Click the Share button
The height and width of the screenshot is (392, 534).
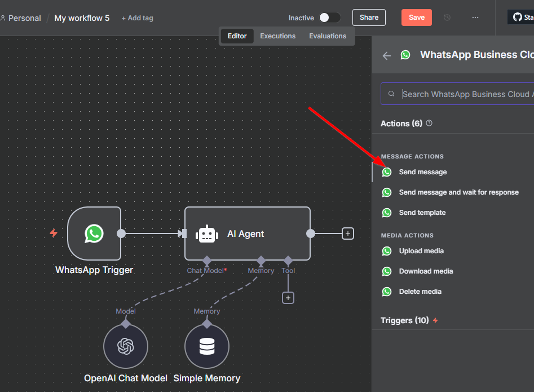(369, 17)
